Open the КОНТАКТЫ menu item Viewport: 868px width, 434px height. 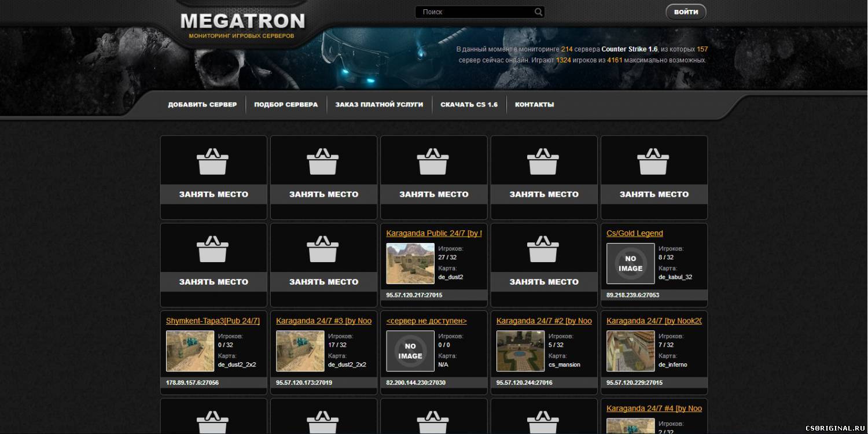pos(534,105)
